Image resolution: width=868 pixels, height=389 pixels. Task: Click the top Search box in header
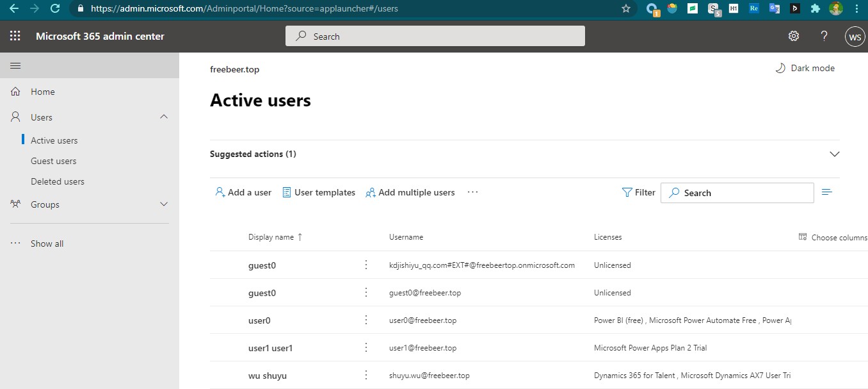click(x=435, y=36)
